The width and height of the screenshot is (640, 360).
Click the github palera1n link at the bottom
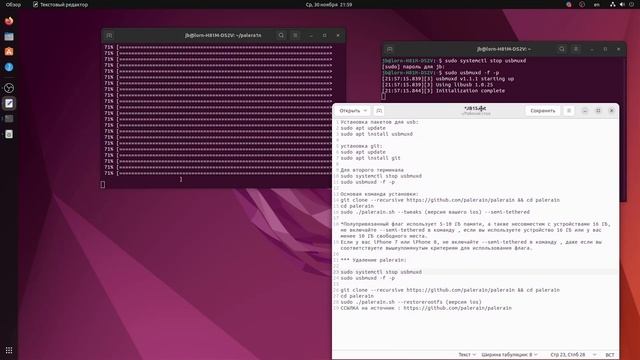(x=457, y=308)
